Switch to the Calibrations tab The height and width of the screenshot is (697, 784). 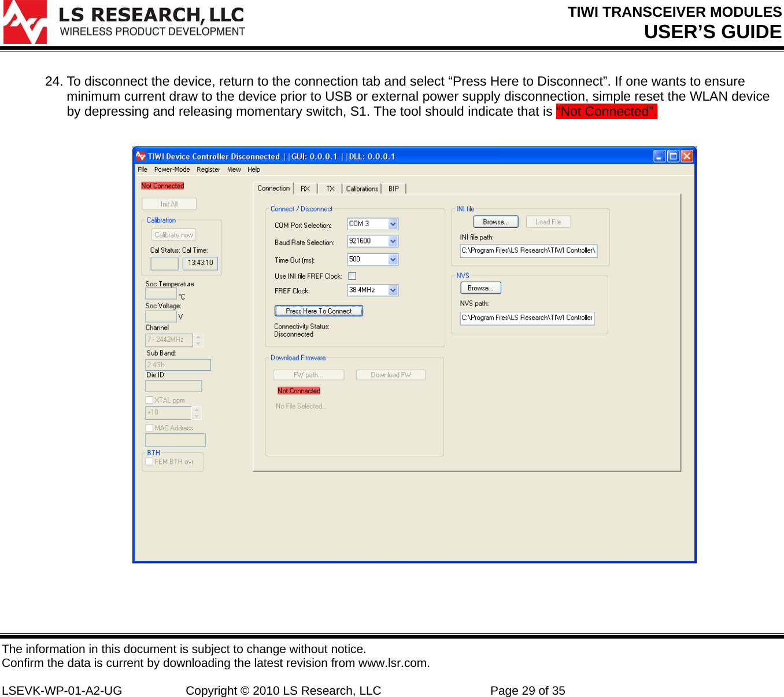pos(362,189)
